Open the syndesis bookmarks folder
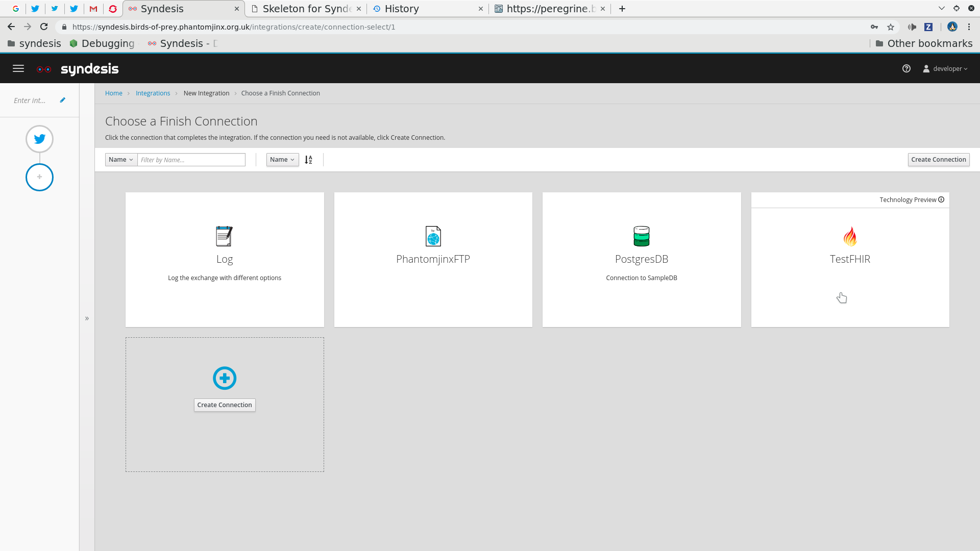The image size is (980, 551). point(34,44)
